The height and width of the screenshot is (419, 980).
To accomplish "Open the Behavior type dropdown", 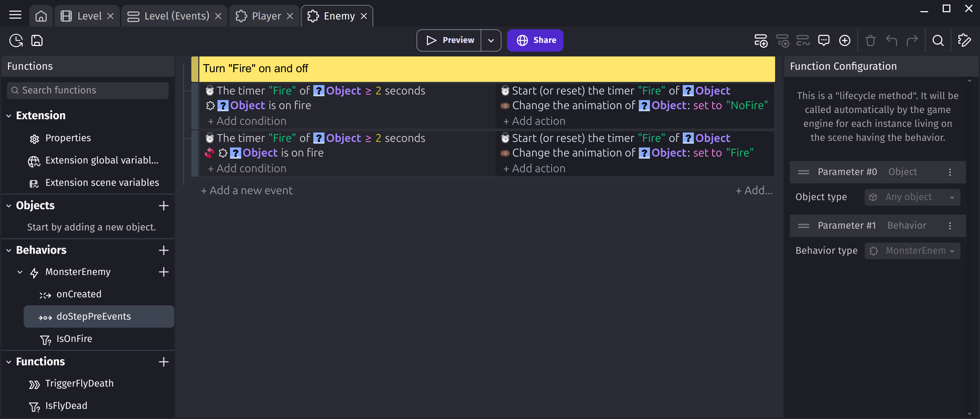I will (912, 251).
